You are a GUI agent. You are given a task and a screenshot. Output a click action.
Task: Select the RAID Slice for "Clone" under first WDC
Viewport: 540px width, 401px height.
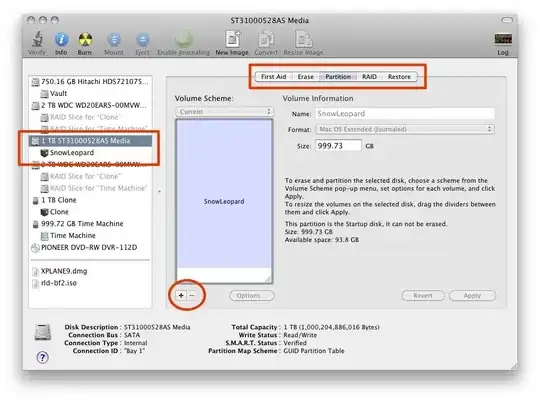pos(91,117)
